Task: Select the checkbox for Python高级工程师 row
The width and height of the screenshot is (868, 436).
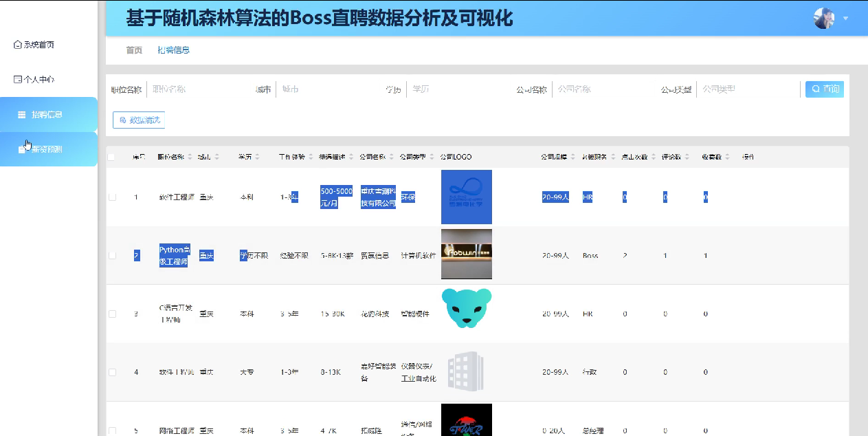Action: point(111,254)
